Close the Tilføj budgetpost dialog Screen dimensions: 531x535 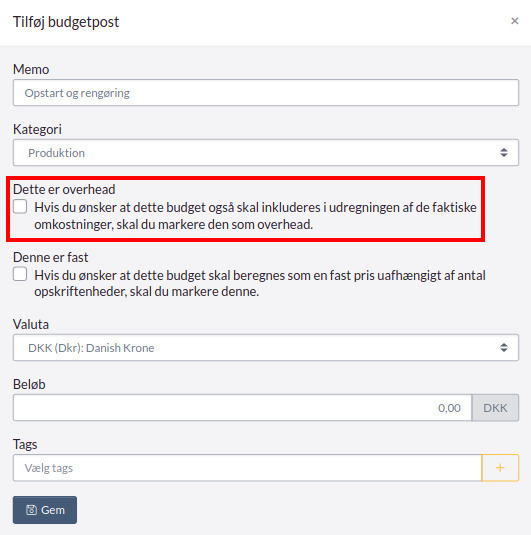(515, 21)
